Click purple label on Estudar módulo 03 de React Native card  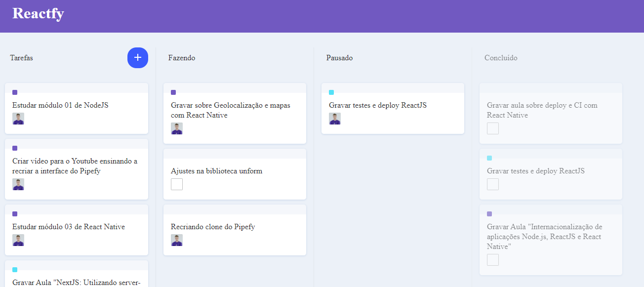[15, 214]
